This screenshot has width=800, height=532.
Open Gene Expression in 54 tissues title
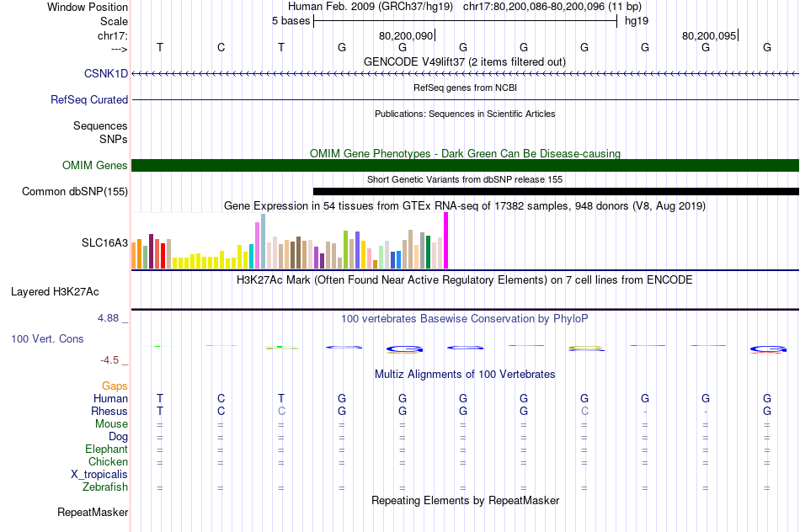[x=465, y=206]
